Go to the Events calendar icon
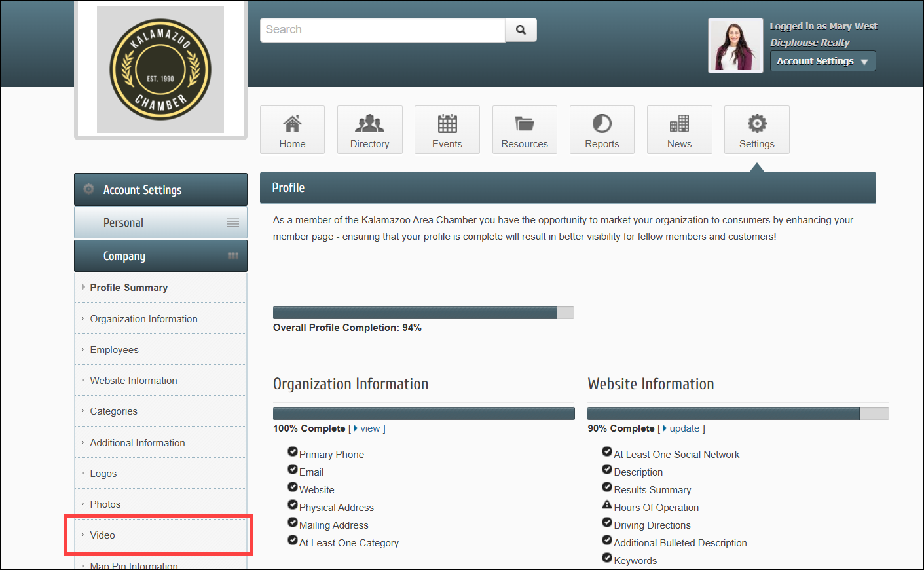The width and height of the screenshot is (924, 570). coord(447,124)
